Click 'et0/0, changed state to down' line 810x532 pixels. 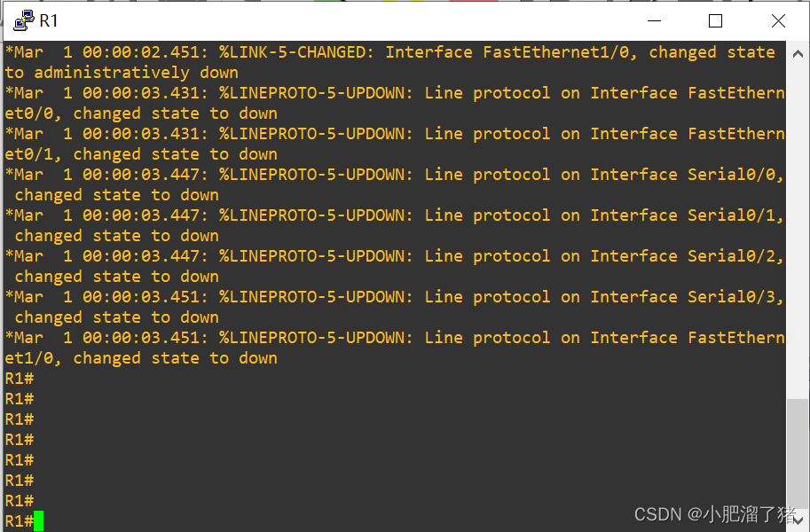tap(141, 113)
